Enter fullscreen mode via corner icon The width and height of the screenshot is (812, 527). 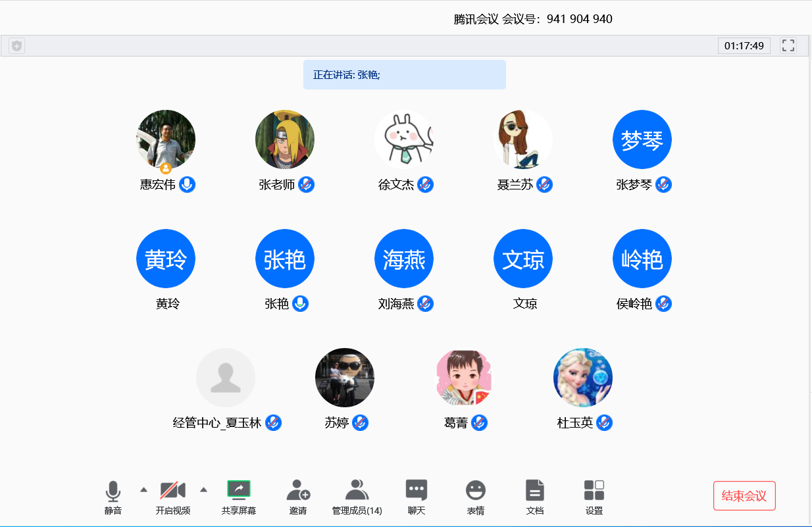(x=788, y=45)
